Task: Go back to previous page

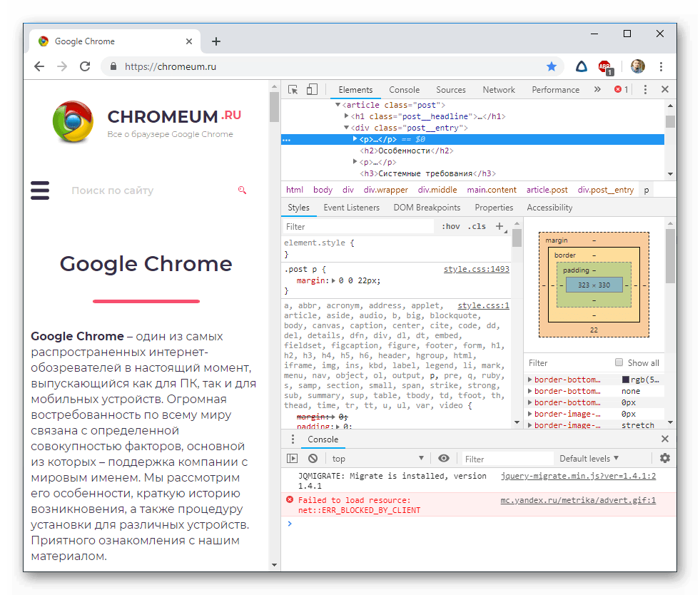Action: (x=39, y=66)
